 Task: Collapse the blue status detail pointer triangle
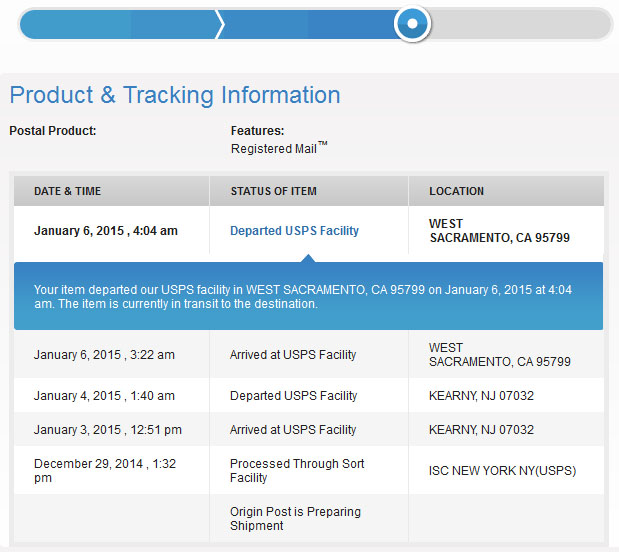308,258
